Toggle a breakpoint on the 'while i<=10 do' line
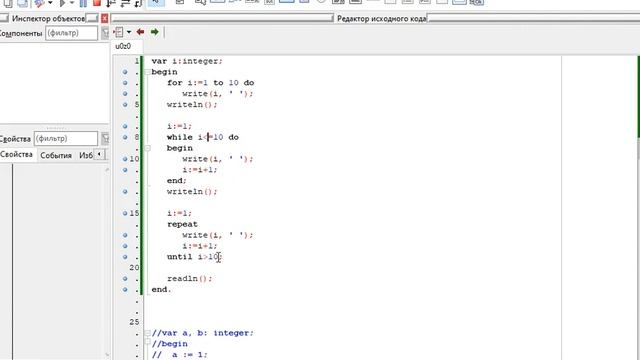 click(x=125, y=137)
